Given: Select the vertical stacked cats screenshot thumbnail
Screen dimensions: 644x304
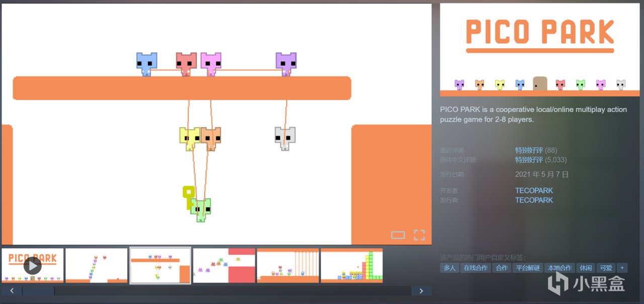Looking at the screenshot, I should [x=97, y=265].
